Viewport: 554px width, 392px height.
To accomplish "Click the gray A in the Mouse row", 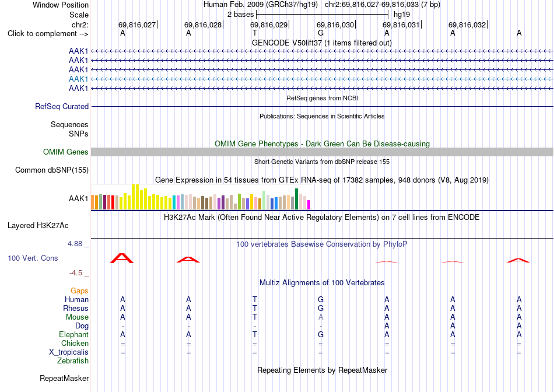I will [321, 317].
